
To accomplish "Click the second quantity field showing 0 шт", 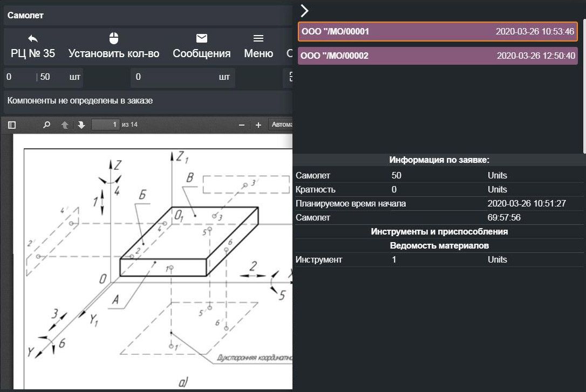I will pos(182,77).
